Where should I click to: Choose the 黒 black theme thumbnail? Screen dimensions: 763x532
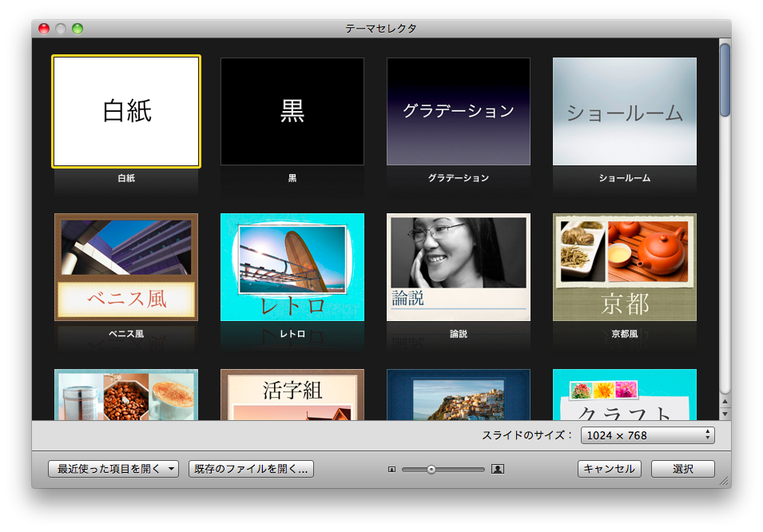(x=292, y=112)
